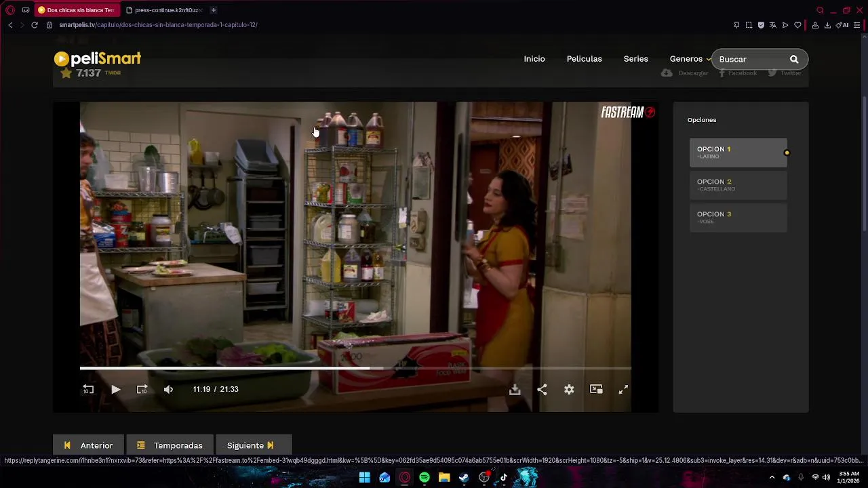The width and height of the screenshot is (868, 488).
Task: Click the search magnifier icon
Action: 794,59
